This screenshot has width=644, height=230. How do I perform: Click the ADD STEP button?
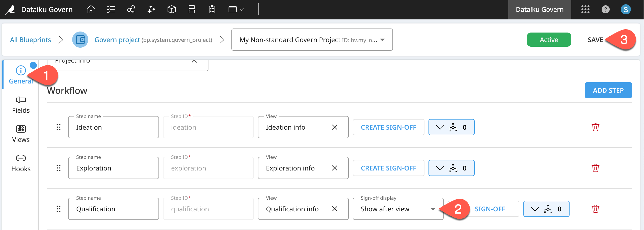point(608,90)
